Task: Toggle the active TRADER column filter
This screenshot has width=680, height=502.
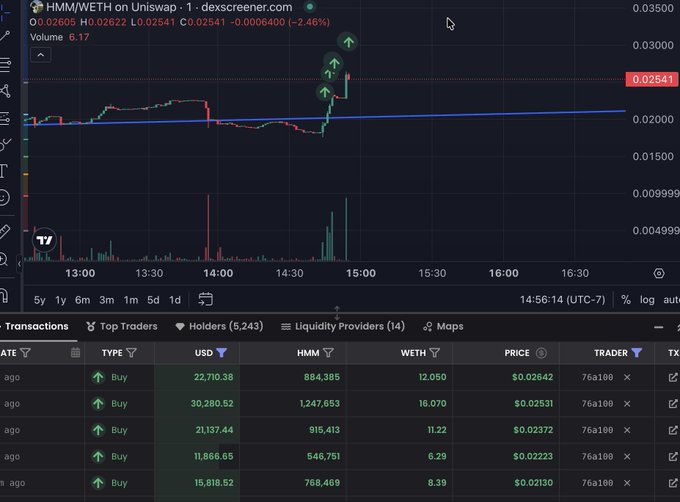Action: 636,353
